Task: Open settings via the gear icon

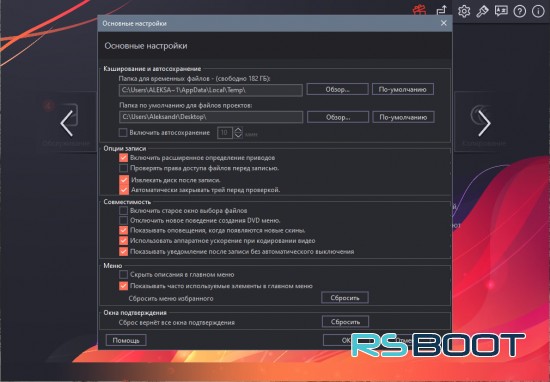Action: tap(464, 11)
